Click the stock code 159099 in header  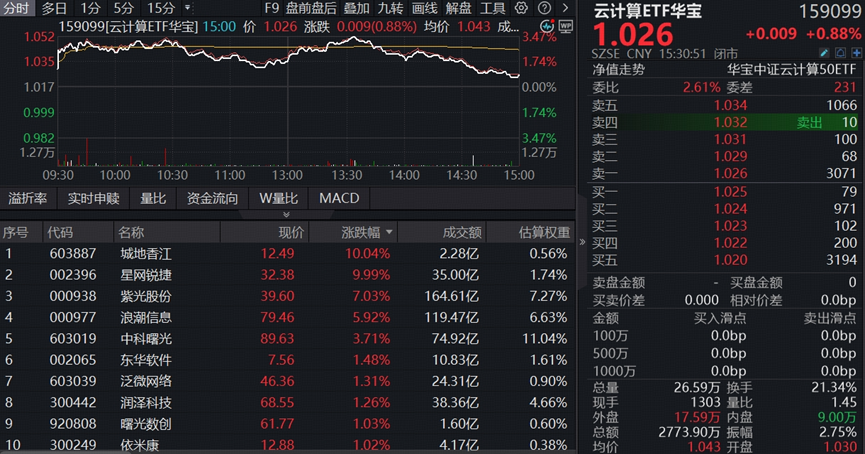tap(830, 12)
